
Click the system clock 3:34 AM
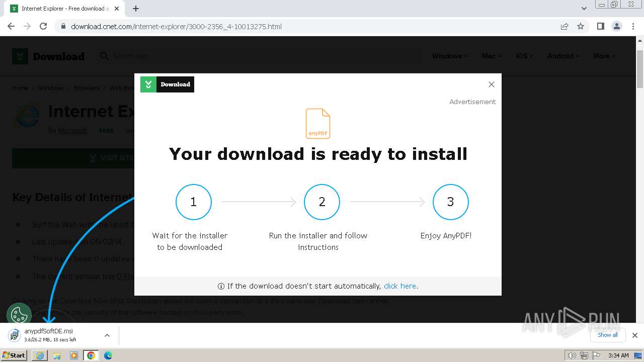[618, 355]
